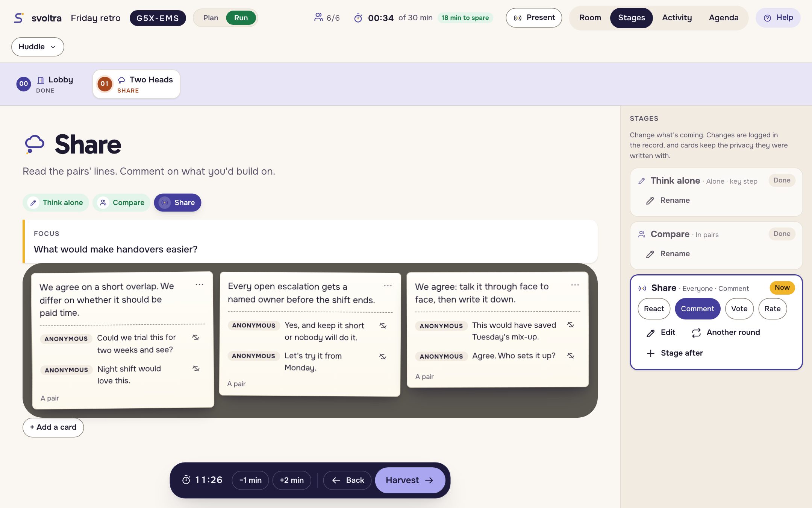
Task: Click the Edit pencil icon in Share stage
Action: point(650,333)
